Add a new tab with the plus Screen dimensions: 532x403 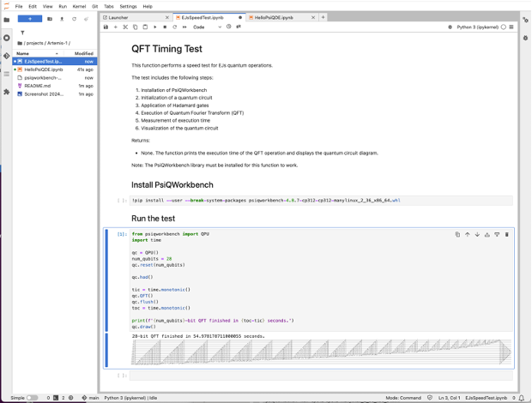pos(323,17)
